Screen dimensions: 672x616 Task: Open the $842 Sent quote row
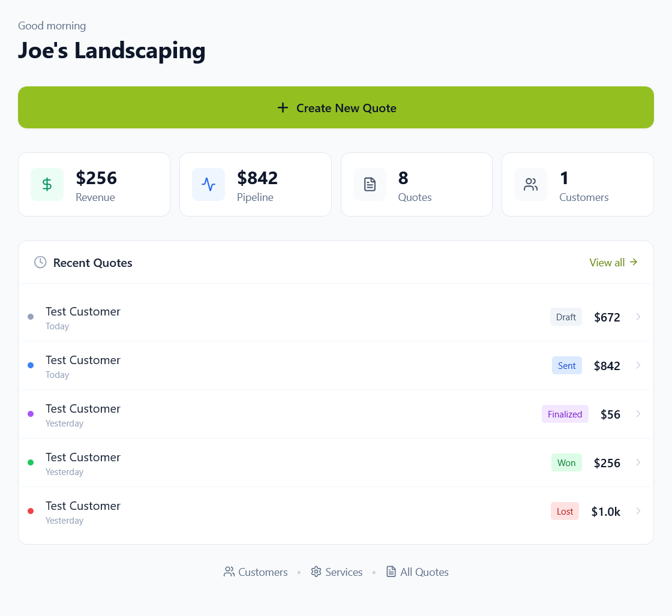pos(300,365)
